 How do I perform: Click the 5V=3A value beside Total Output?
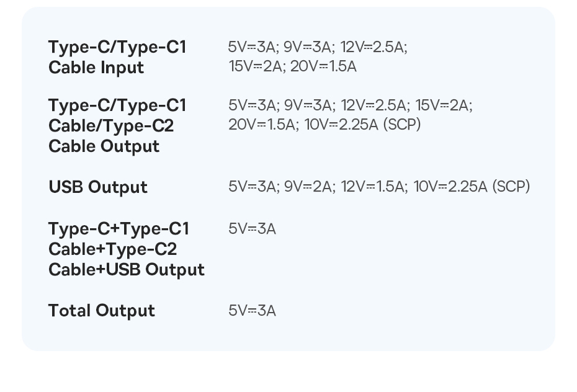tap(252, 311)
